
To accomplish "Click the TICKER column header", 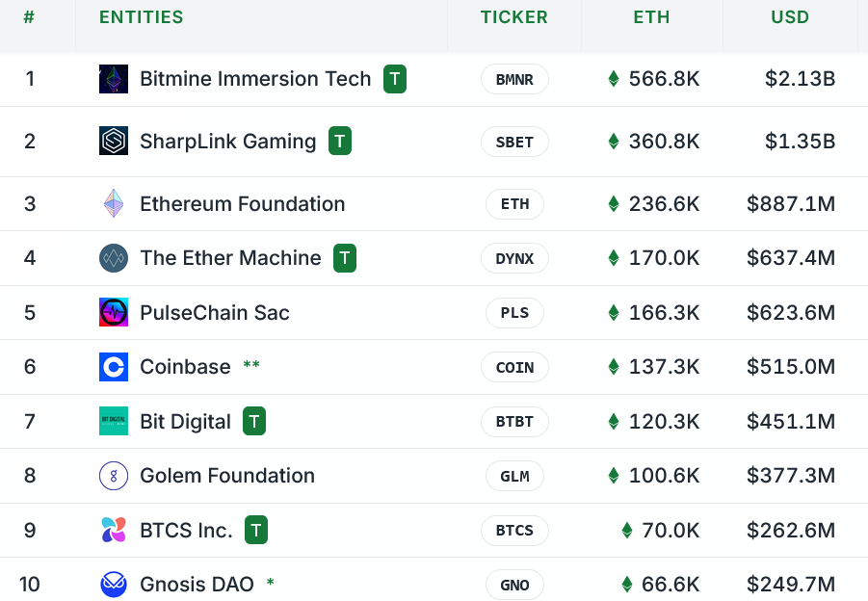I will click(514, 17).
